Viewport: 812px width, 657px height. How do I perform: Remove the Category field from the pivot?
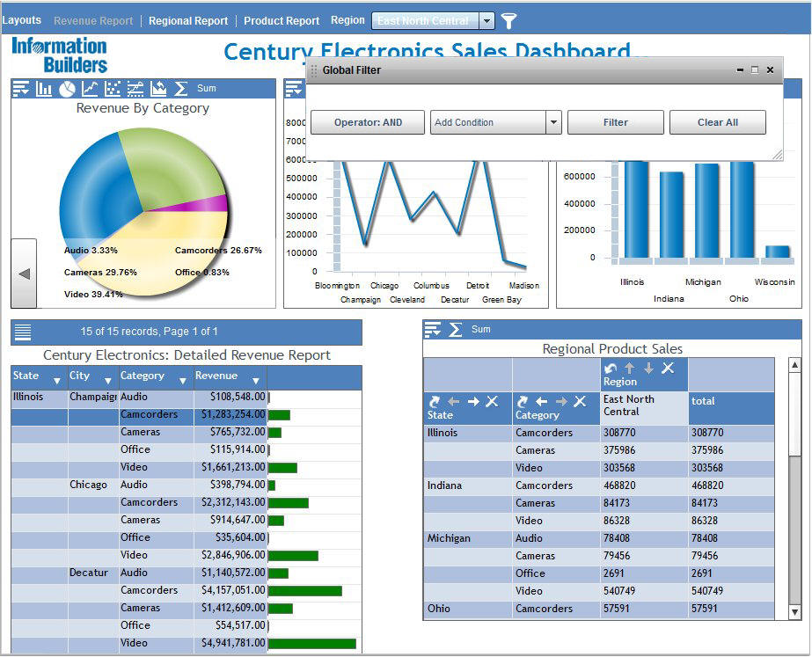(580, 401)
